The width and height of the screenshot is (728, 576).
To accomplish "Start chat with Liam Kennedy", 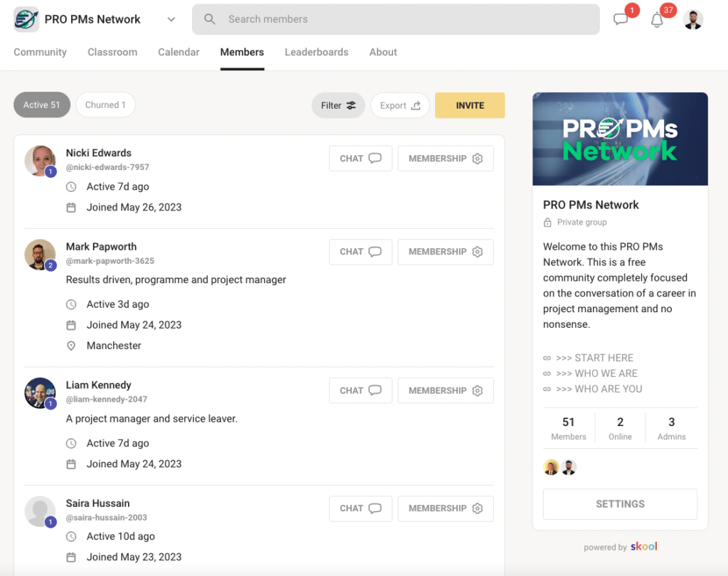I will coord(360,390).
